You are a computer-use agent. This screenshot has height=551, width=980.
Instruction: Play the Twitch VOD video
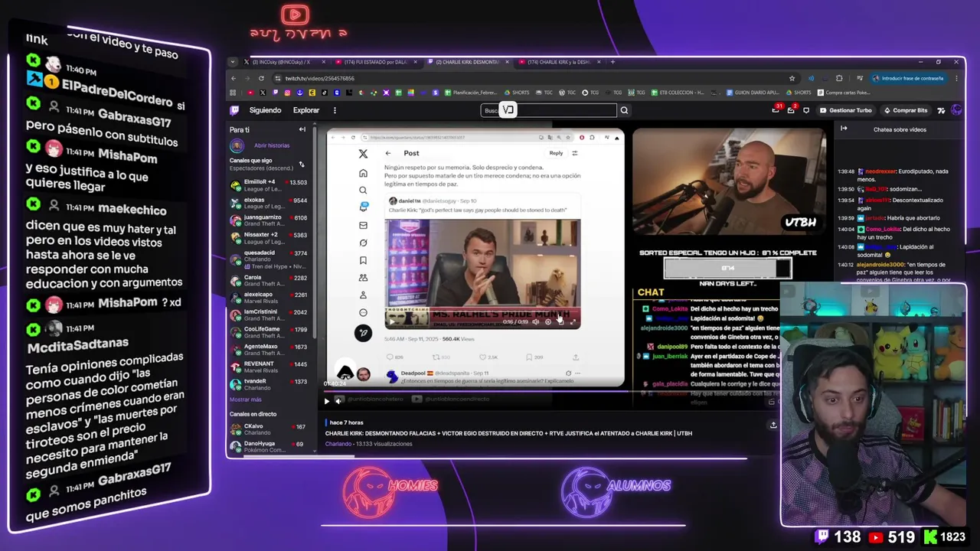coord(327,401)
